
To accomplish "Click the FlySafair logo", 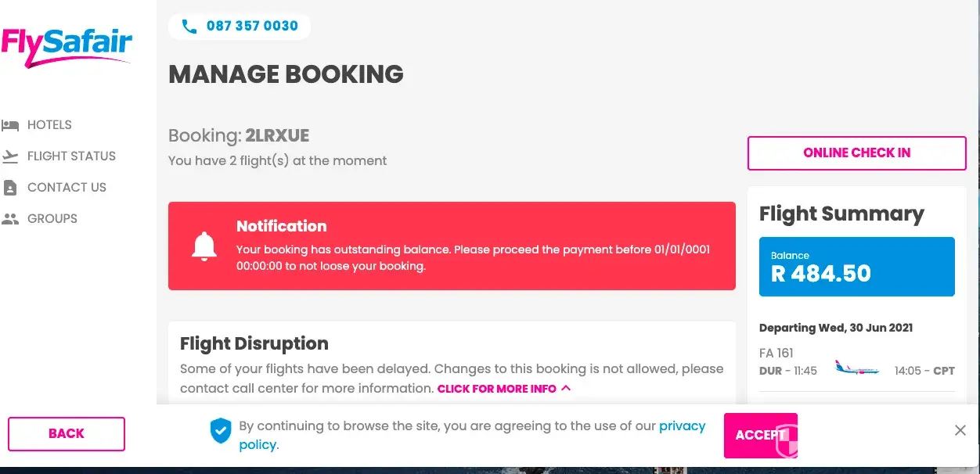I will click(67, 47).
